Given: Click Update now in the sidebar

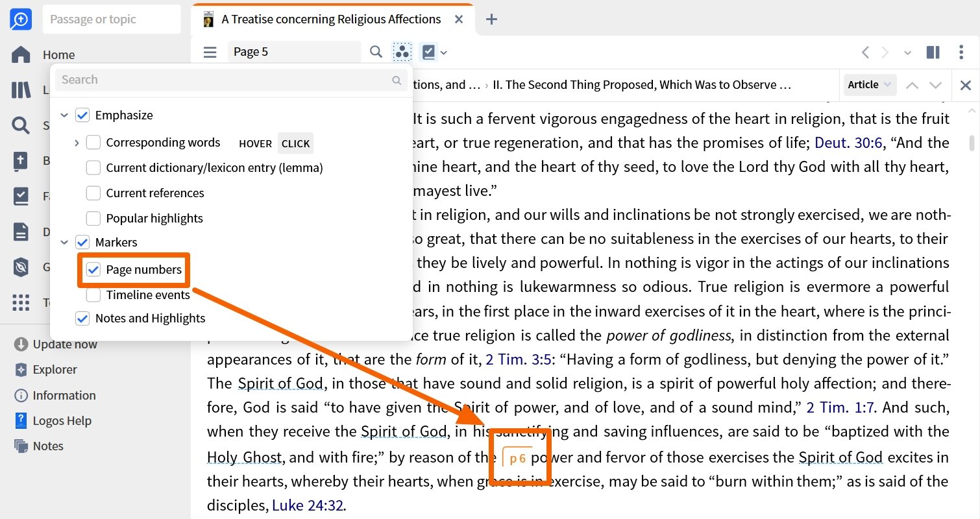Looking at the screenshot, I should point(58,344).
